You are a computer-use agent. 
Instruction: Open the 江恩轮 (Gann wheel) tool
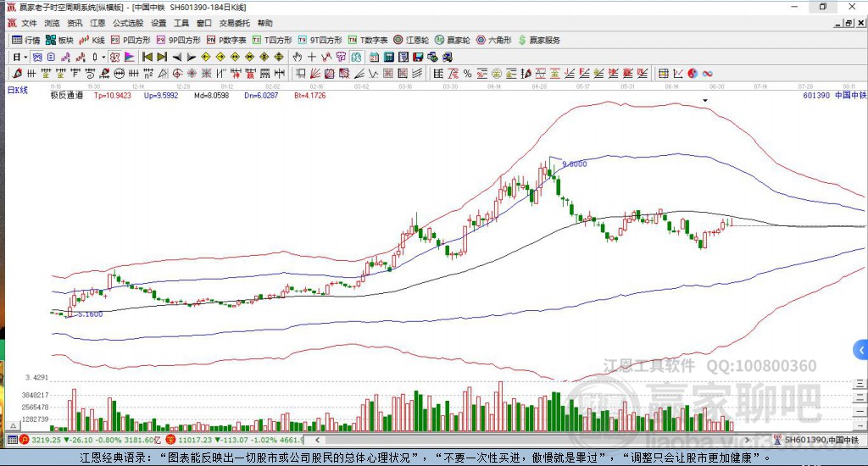point(411,40)
